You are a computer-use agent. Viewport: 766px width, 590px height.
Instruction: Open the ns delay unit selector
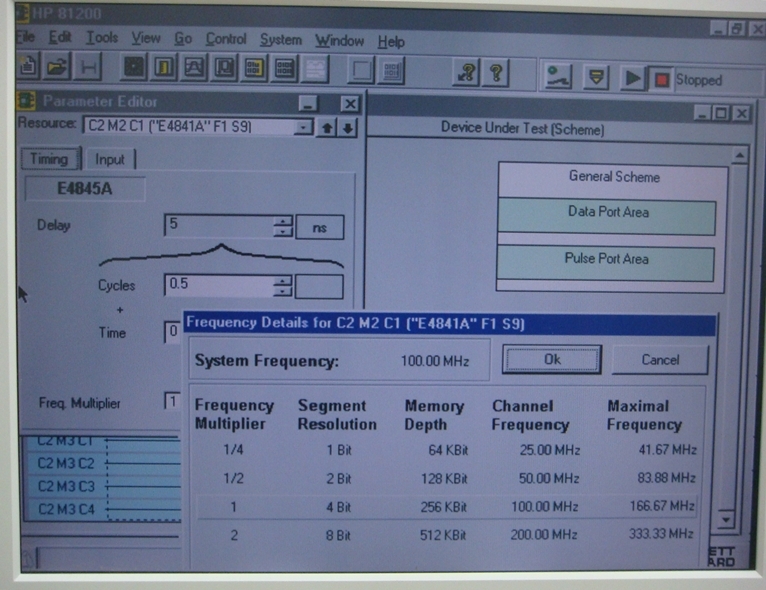pyautogui.click(x=319, y=228)
